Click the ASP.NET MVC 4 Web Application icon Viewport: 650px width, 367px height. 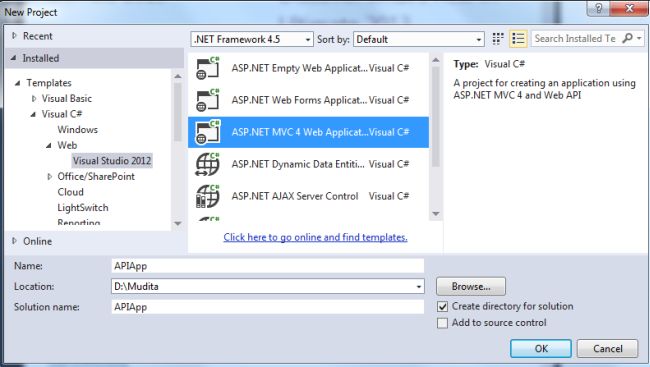point(207,132)
